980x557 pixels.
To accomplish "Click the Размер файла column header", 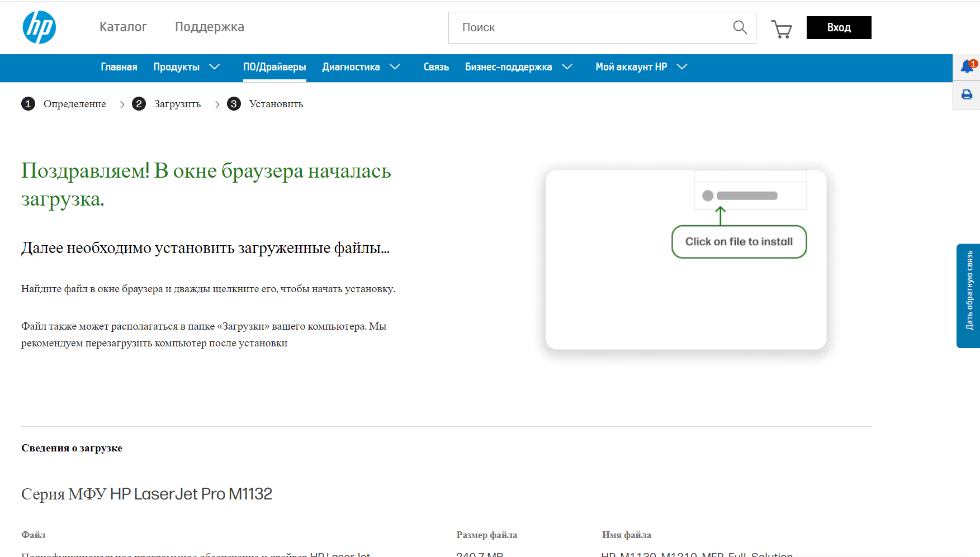I will (x=487, y=535).
